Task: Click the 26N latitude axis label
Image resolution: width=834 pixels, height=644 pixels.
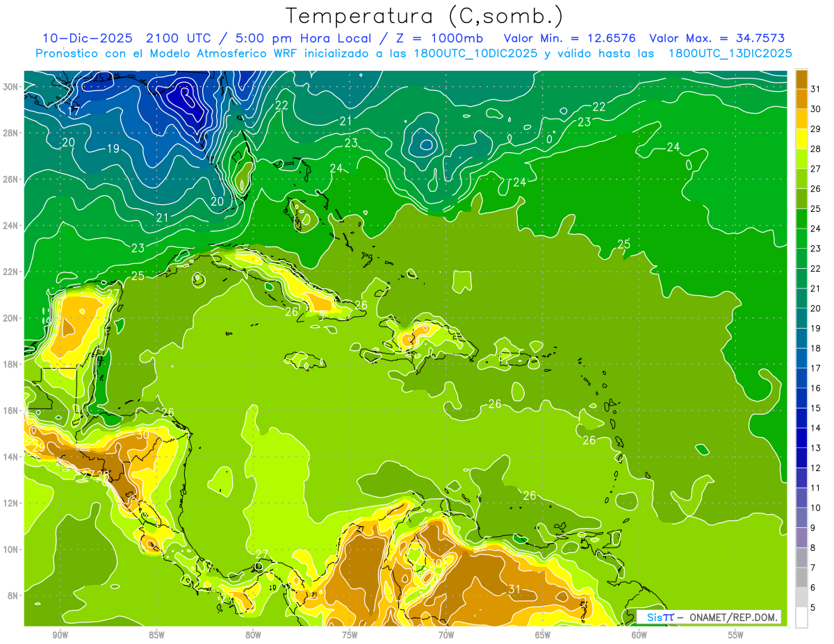Action: click(x=12, y=179)
